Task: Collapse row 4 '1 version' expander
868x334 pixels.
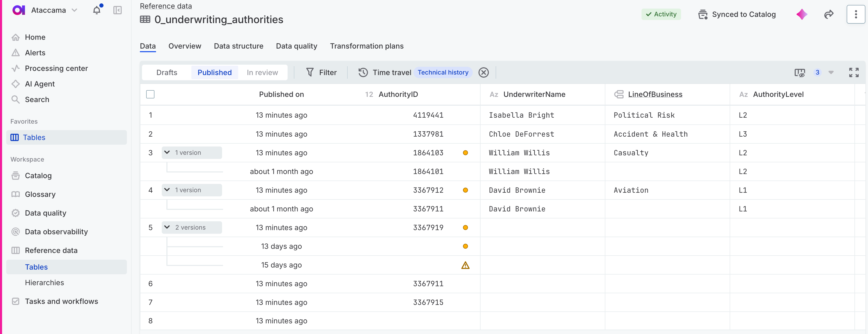Action: [192, 190]
